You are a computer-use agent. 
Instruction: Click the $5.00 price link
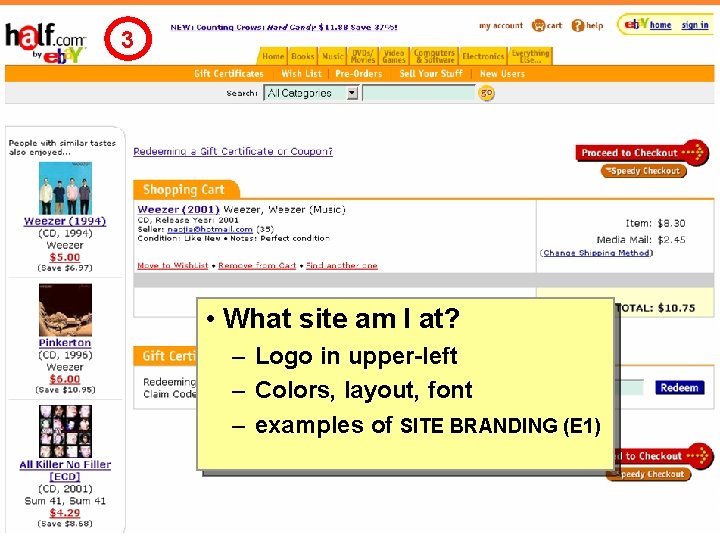tap(65, 257)
